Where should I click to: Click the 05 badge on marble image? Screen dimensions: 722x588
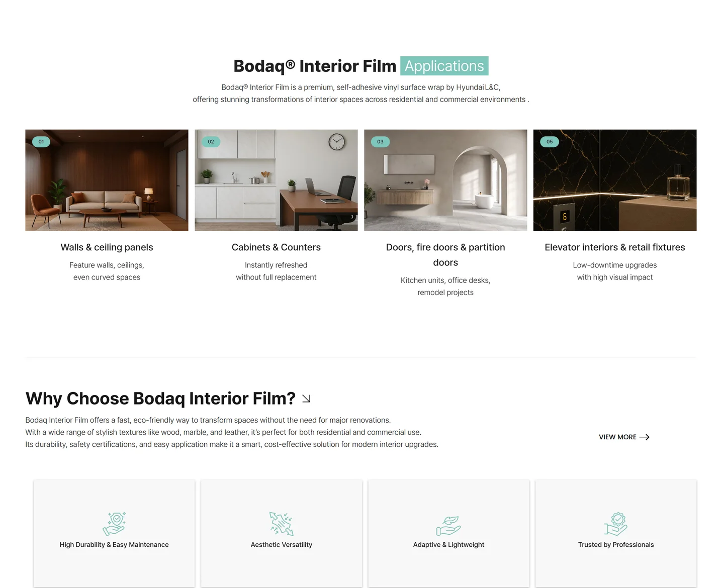(x=550, y=142)
